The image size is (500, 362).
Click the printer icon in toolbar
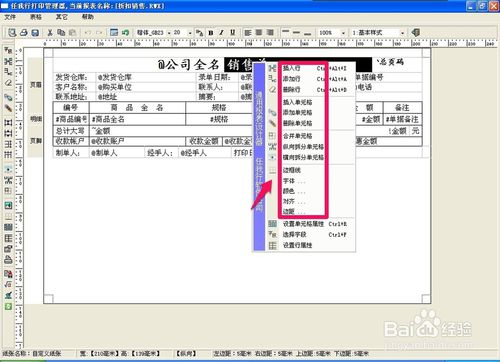coord(24,32)
